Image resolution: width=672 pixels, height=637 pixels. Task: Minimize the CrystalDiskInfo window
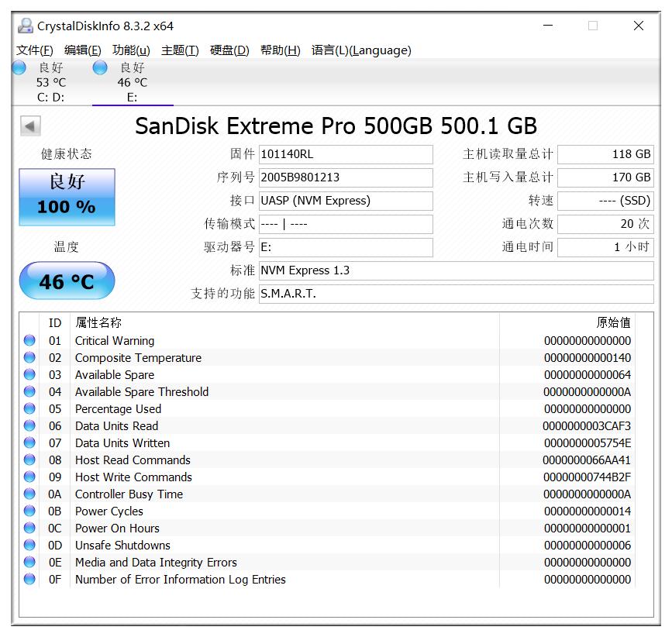pyautogui.click(x=548, y=26)
